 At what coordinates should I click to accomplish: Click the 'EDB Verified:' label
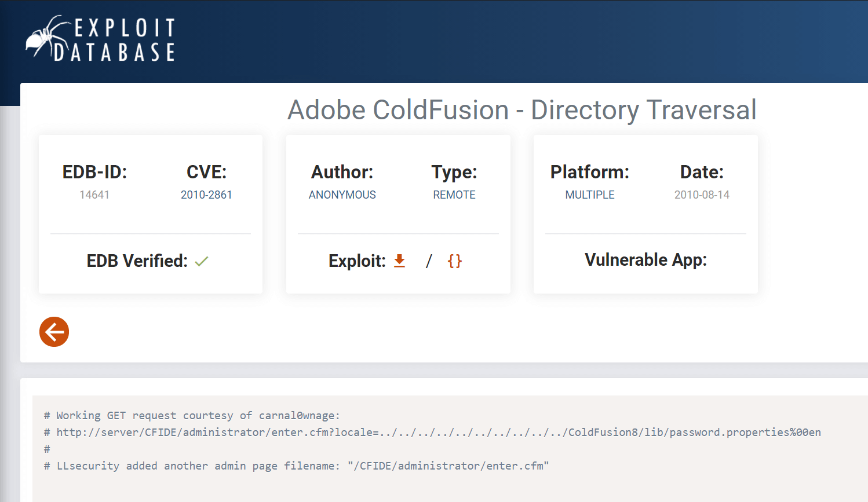tap(137, 261)
